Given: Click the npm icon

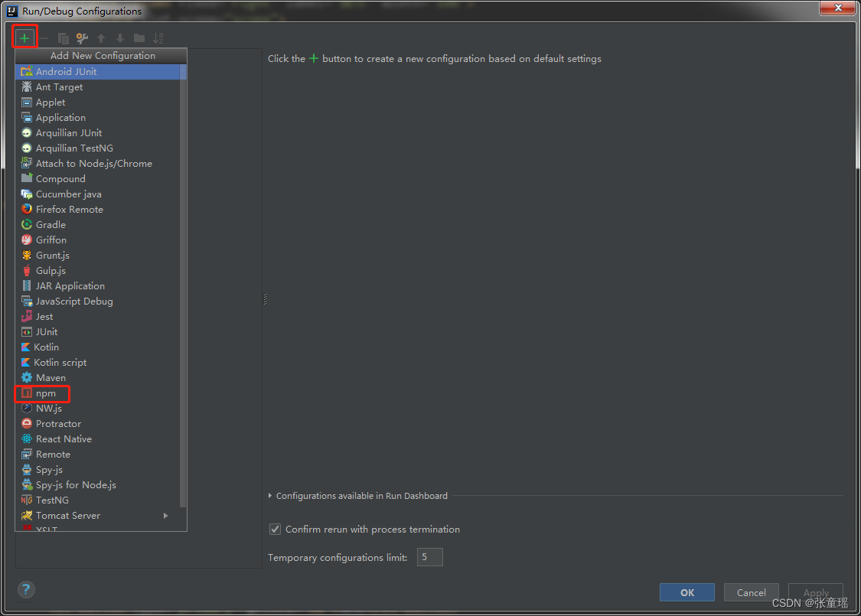Looking at the screenshot, I should coord(26,393).
